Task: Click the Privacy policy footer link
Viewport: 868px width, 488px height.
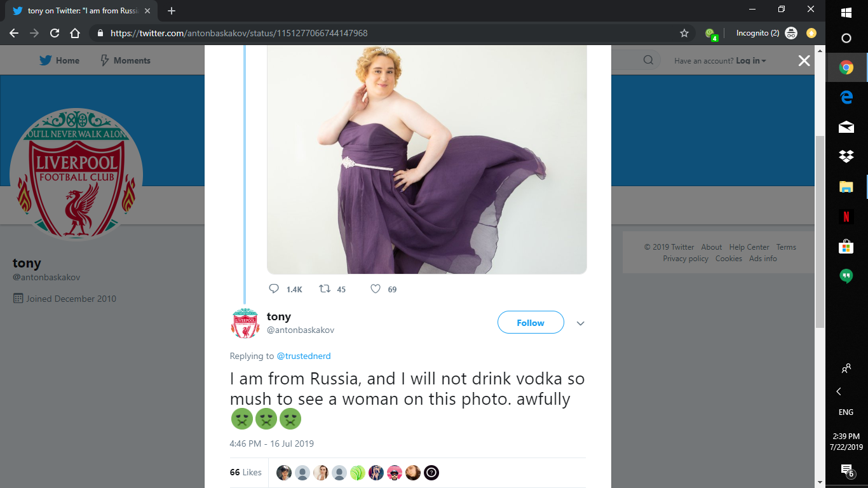Action: 686,259
